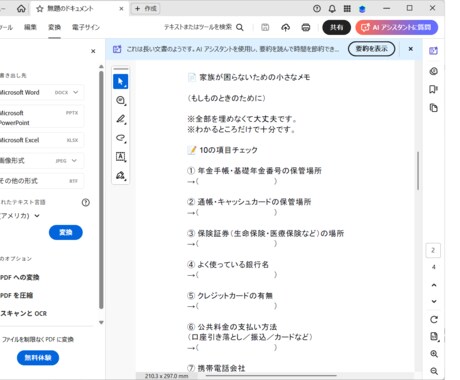Upload to cloud icon
The height and width of the screenshot is (380, 460).
tap(286, 27)
